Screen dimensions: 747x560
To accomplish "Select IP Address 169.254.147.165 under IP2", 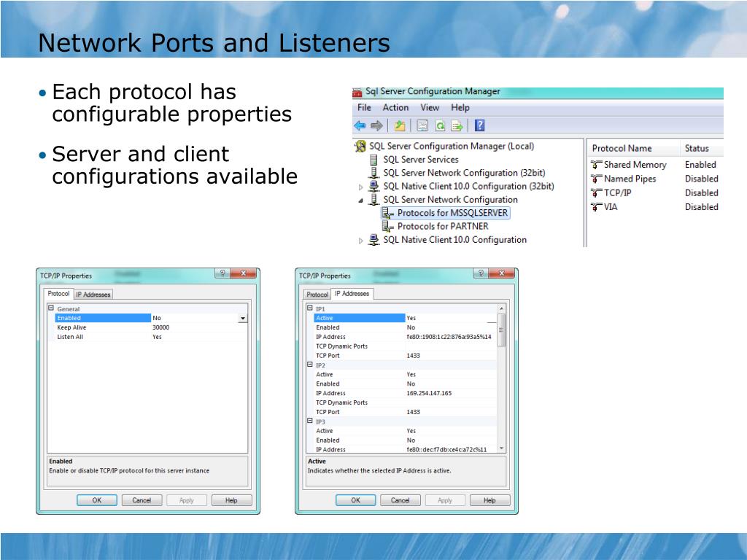I will [x=405, y=393].
